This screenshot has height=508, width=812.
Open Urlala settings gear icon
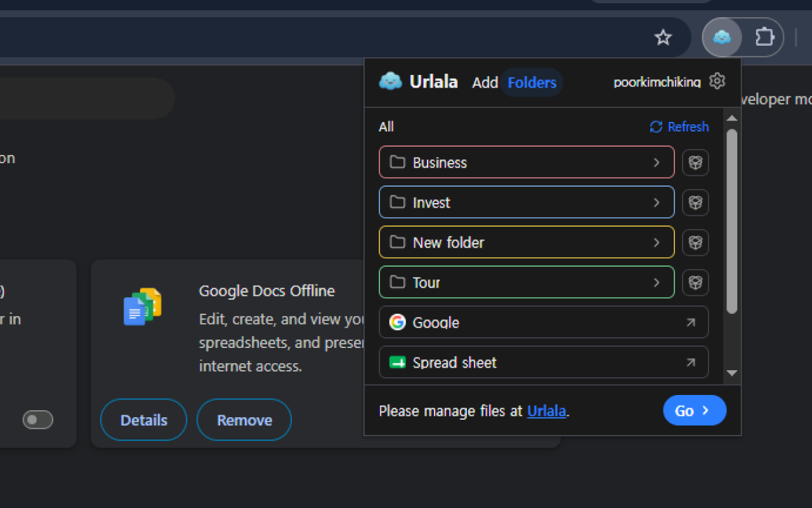717,81
